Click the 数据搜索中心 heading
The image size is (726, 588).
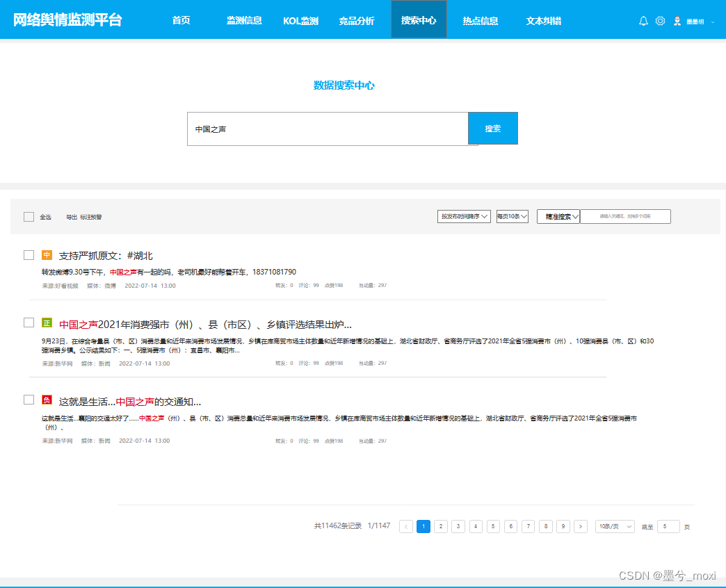(x=344, y=85)
